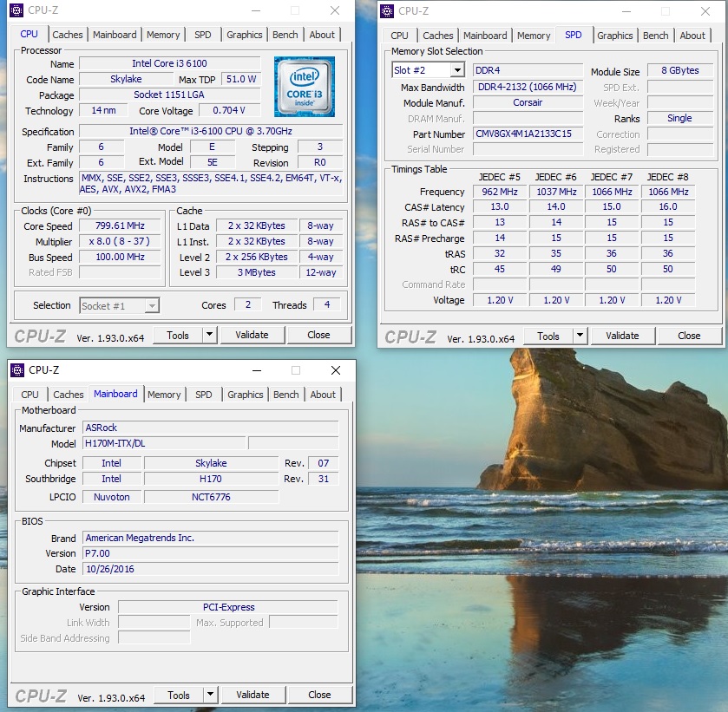Select SPD tab in Mainboard window

(x=204, y=395)
